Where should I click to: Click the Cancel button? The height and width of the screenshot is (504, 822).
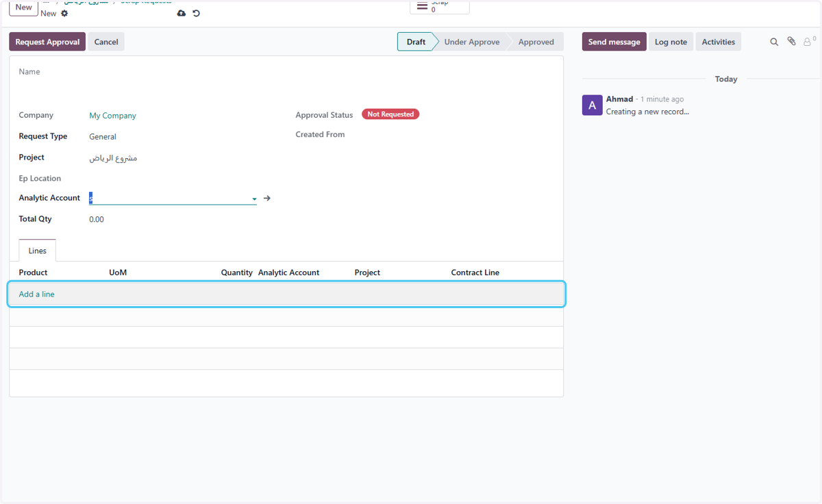(x=106, y=42)
